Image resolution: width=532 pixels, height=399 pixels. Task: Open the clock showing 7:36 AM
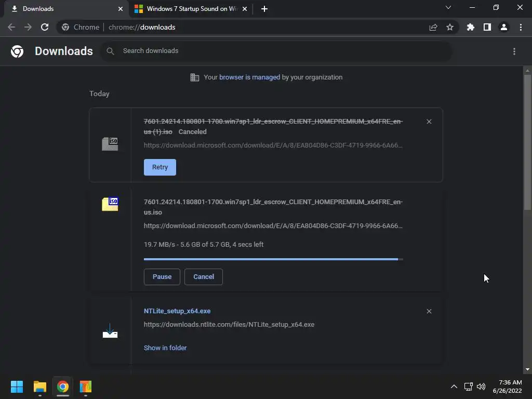point(508,387)
